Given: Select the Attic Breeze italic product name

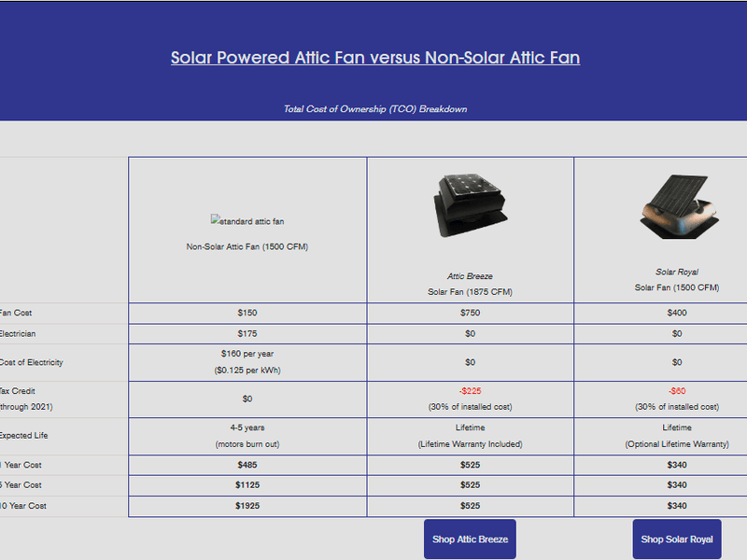Looking at the screenshot, I should pos(471,274).
